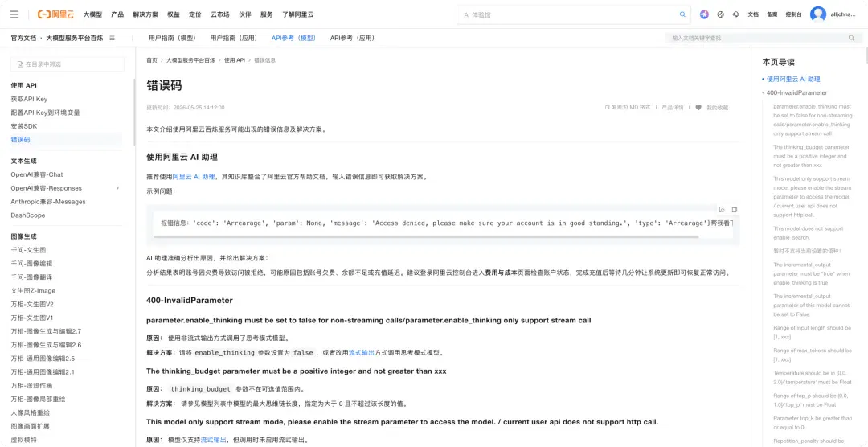Screen dimensions: 868x447
Task: Open the 解决方案 top navigation menu
Action: pyautogui.click(x=145, y=15)
